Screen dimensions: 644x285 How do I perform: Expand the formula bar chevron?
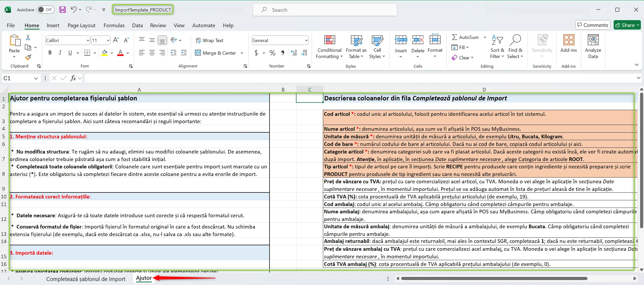639,78
